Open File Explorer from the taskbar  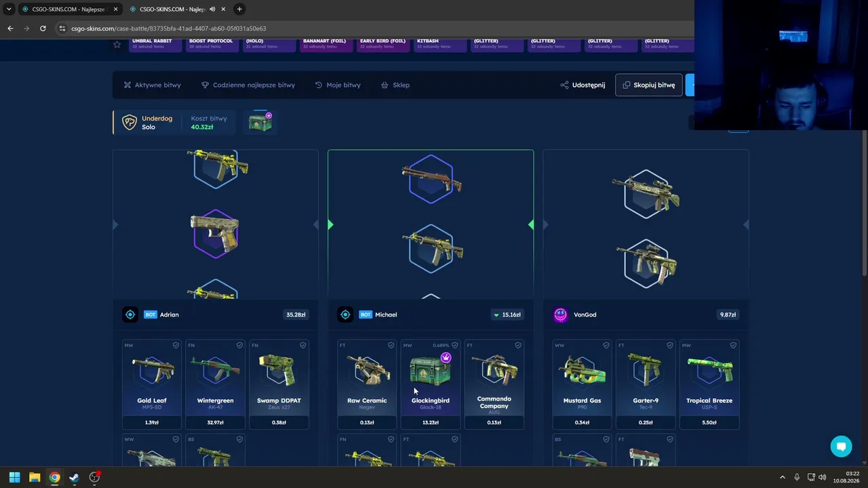(35, 477)
